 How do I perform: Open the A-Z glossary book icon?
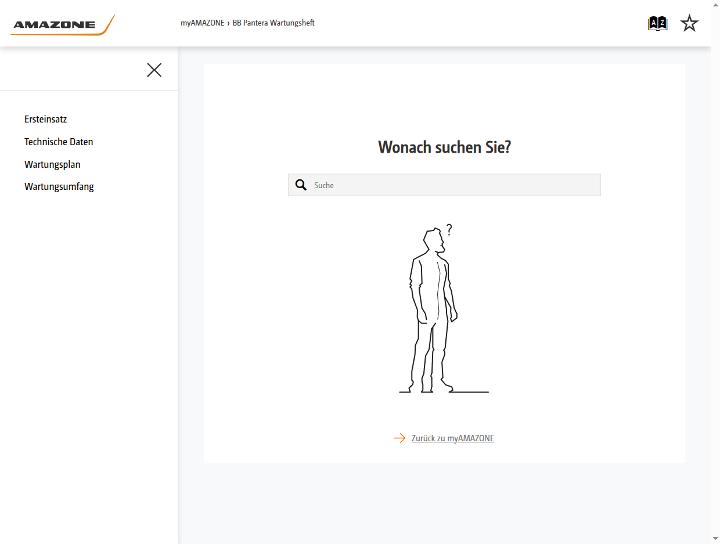(x=658, y=23)
